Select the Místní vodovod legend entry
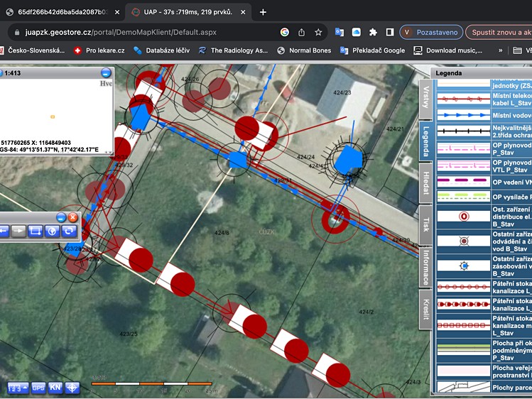Viewport: 532px width, 399px height. pos(511,115)
